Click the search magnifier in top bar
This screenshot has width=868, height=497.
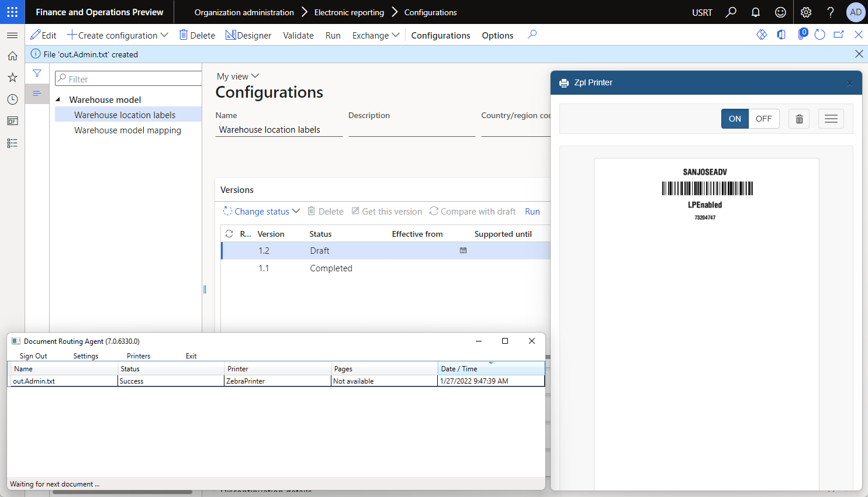731,12
